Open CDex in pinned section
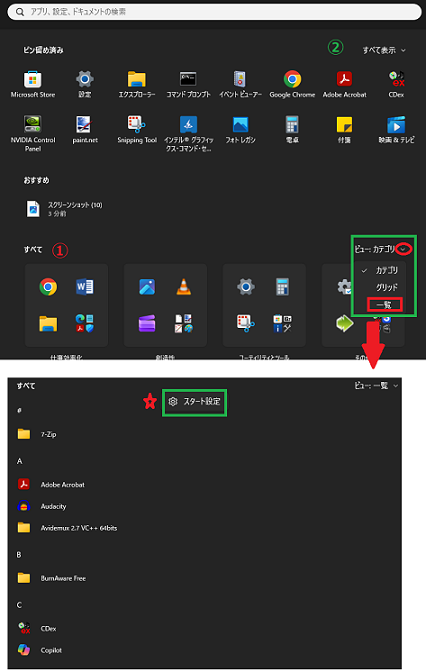426x672 pixels. (x=396, y=84)
